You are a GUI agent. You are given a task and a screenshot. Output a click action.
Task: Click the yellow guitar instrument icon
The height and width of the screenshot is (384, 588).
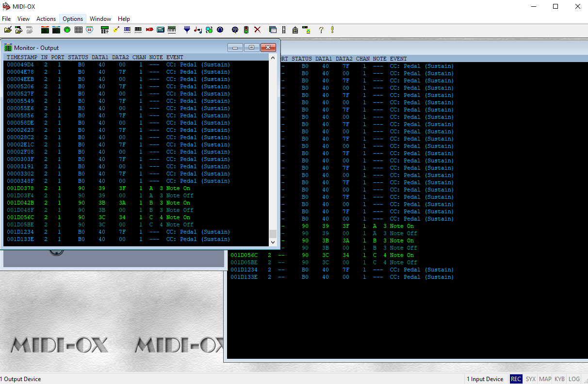116,30
